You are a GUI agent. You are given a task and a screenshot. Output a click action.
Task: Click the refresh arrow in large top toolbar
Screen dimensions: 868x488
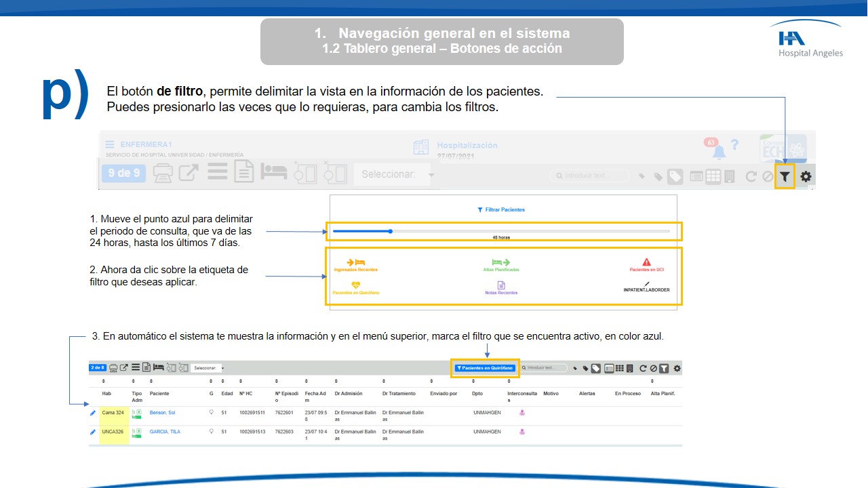pyautogui.click(x=751, y=176)
